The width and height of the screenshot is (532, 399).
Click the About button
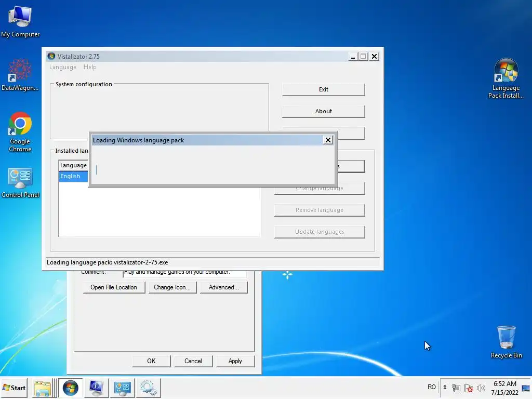pos(323,111)
